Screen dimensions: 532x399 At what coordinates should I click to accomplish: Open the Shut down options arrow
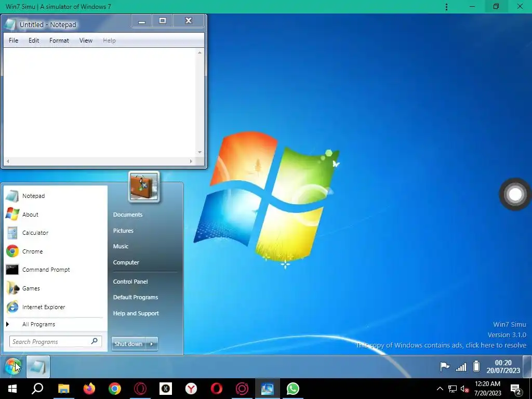[x=152, y=344]
